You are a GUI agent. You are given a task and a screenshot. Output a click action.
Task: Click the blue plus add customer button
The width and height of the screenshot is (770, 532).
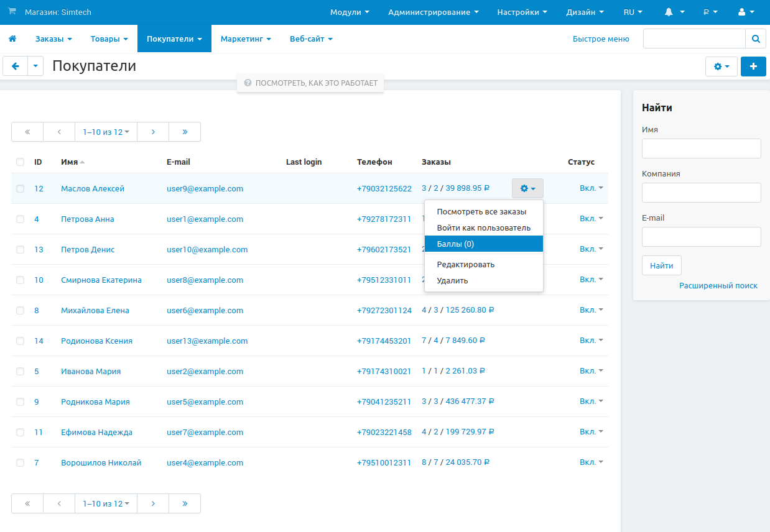[x=753, y=66]
